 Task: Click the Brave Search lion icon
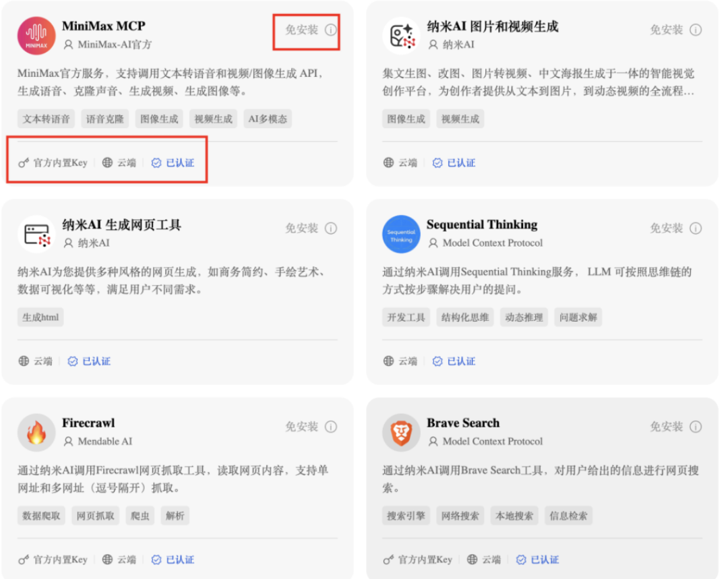pos(401,432)
